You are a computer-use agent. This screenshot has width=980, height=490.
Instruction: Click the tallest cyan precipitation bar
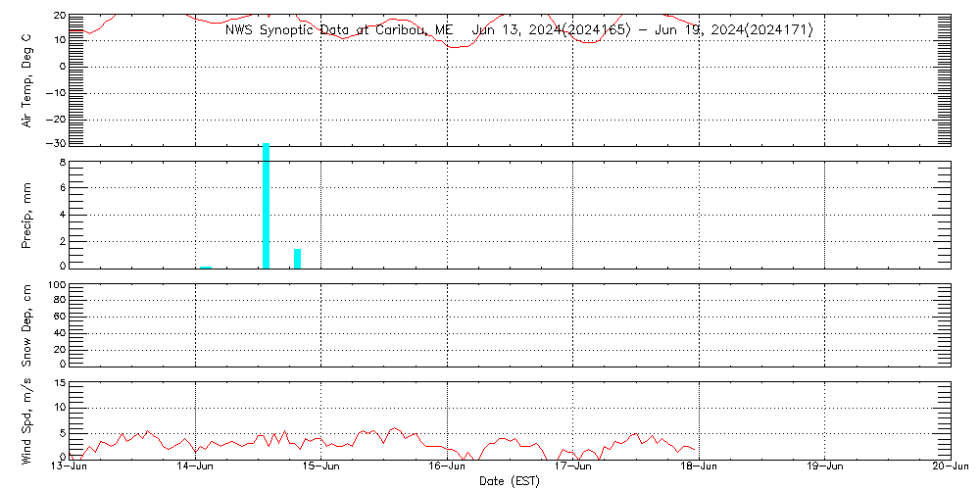pyautogui.click(x=266, y=206)
